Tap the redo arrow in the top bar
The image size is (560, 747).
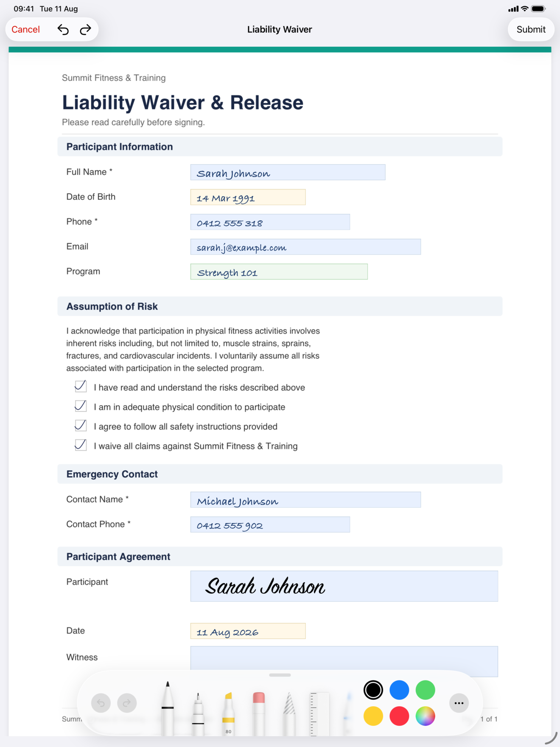click(86, 29)
